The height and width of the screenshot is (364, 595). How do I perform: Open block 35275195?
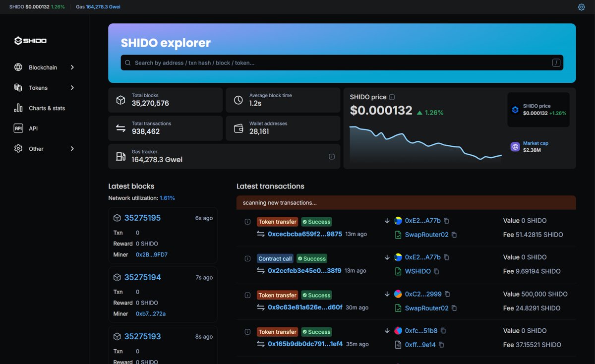coord(142,218)
